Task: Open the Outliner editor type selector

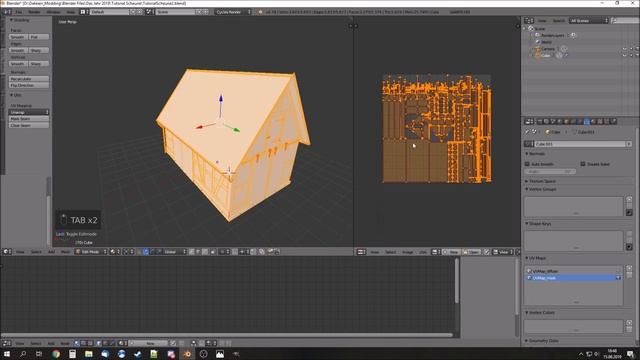Action: pos(529,20)
